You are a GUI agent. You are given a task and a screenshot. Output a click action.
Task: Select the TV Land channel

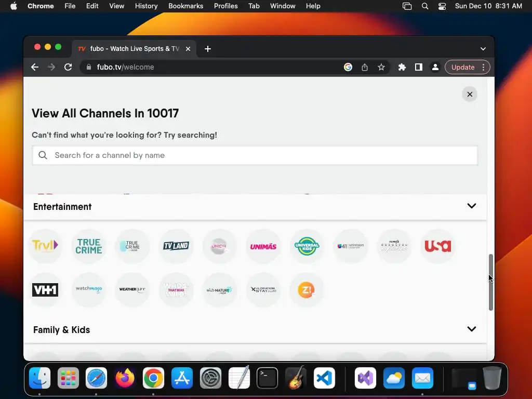(176, 246)
